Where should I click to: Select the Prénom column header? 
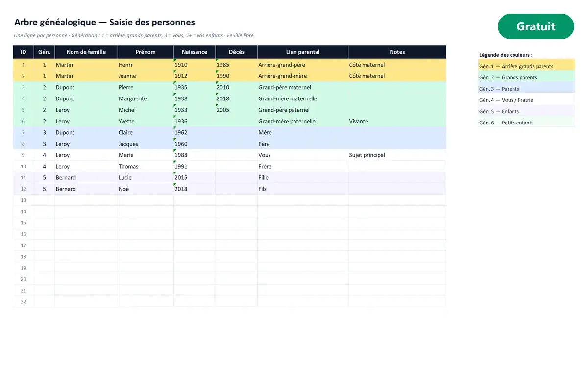click(146, 52)
